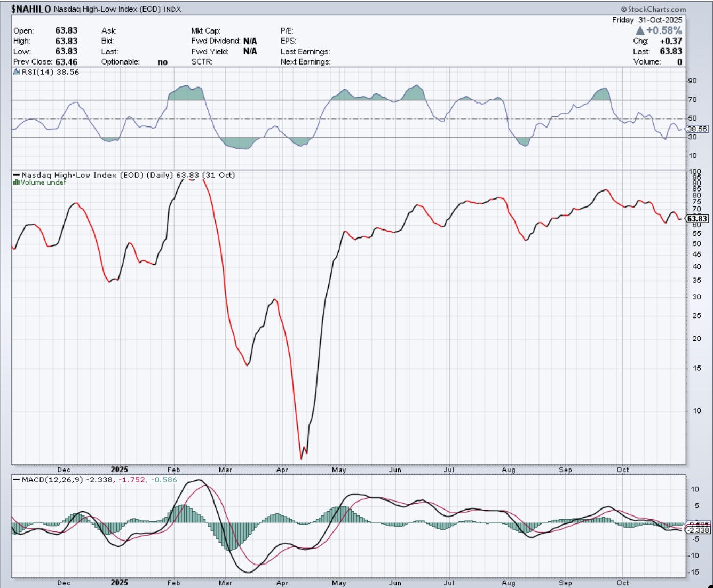Click 'Oct' below the MACD panel

(622, 583)
